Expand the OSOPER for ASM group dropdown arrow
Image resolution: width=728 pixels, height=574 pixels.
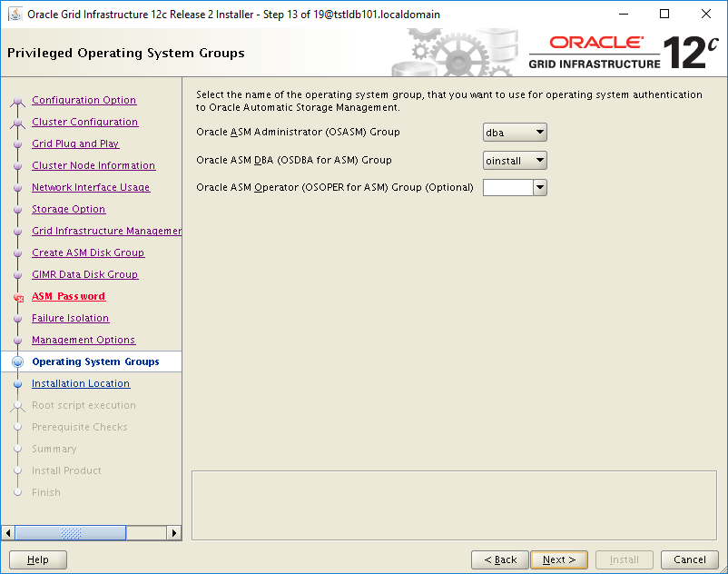[x=539, y=188]
